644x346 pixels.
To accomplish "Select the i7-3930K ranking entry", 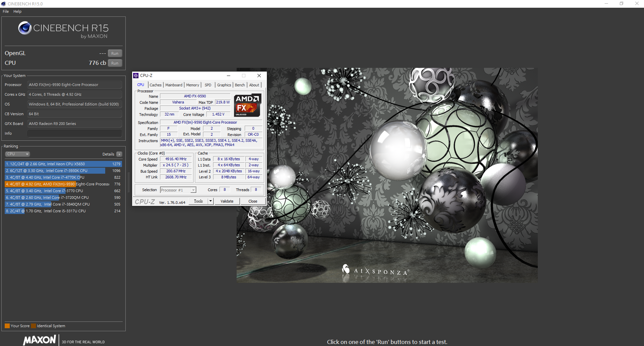I will tap(63, 171).
